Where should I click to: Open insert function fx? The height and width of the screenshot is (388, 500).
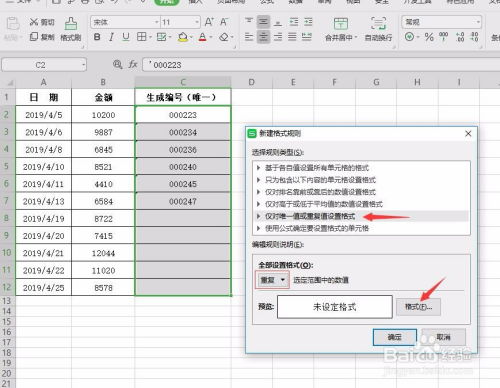133,64
